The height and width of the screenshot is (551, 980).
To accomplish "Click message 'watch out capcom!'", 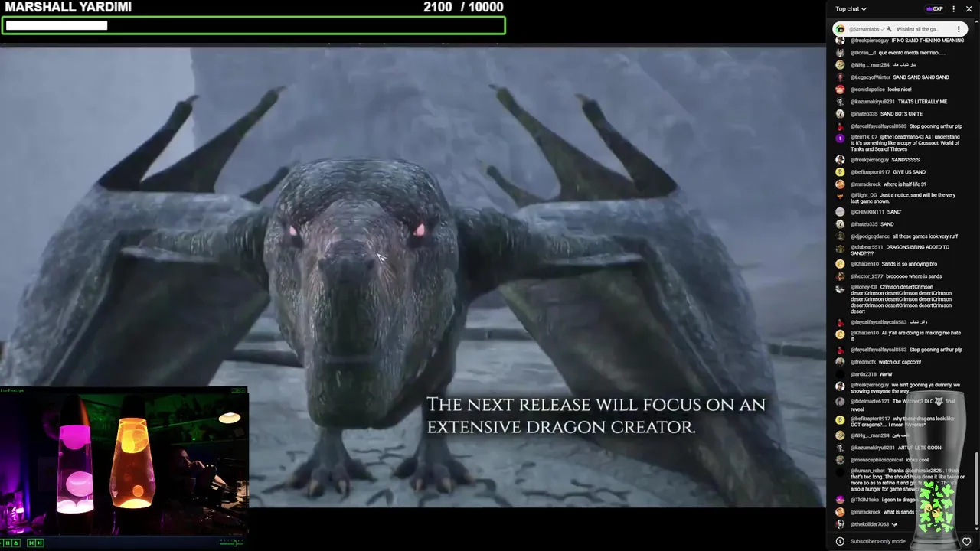I will coord(900,362).
